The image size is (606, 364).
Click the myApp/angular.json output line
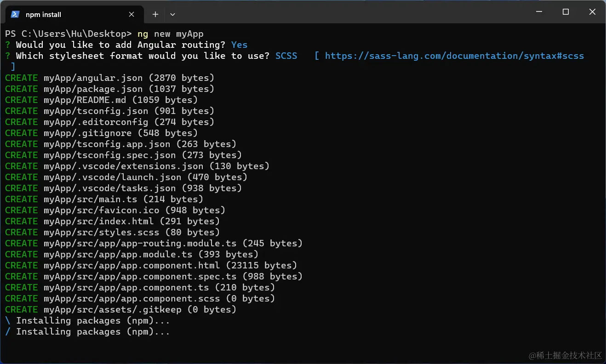tap(109, 78)
